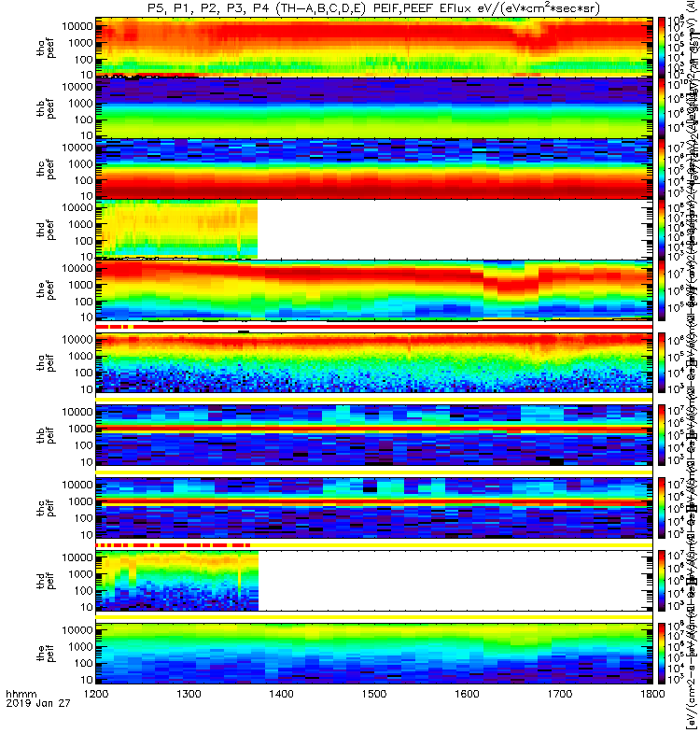
Task: Select the 'tha peif' panel label
Action: pyautogui.click(x=46, y=362)
